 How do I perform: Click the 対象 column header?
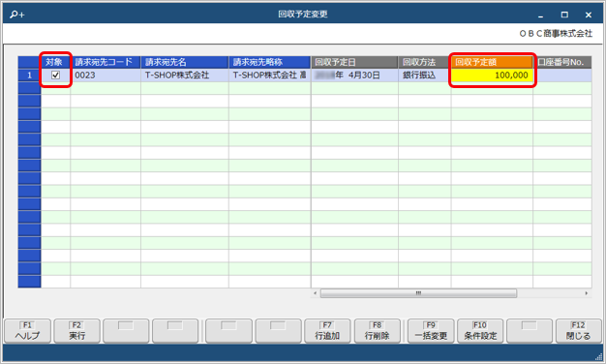click(55, 62)
